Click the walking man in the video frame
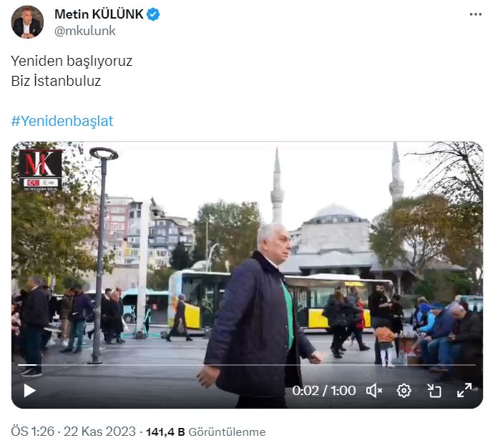493x448 pixels. coord(261,316)
